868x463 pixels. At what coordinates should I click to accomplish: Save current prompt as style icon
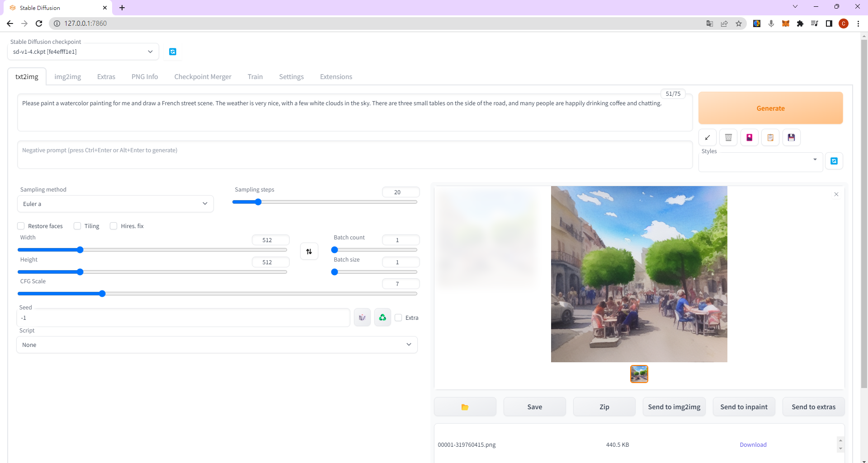(x=791, y=137)
